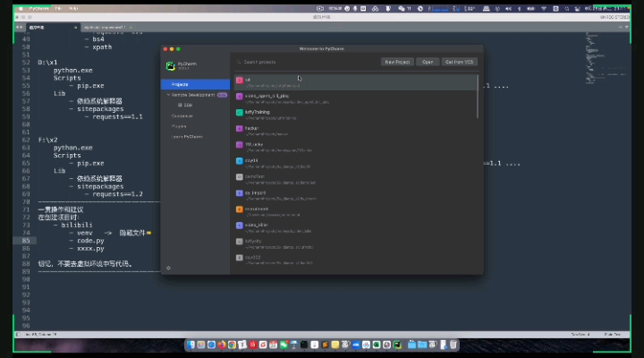
Task: Open WeChat from the dock
Action: click(284, 345)
